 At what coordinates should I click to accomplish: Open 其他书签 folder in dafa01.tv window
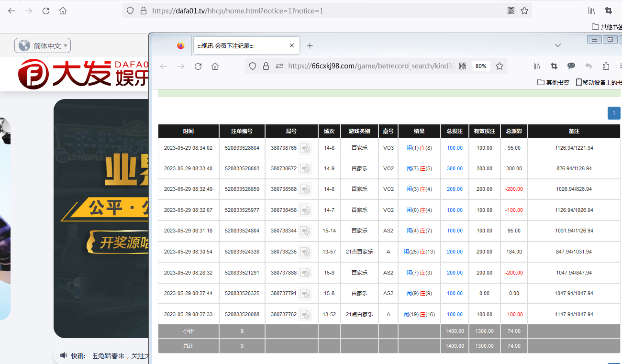click(x=607, y=27)
